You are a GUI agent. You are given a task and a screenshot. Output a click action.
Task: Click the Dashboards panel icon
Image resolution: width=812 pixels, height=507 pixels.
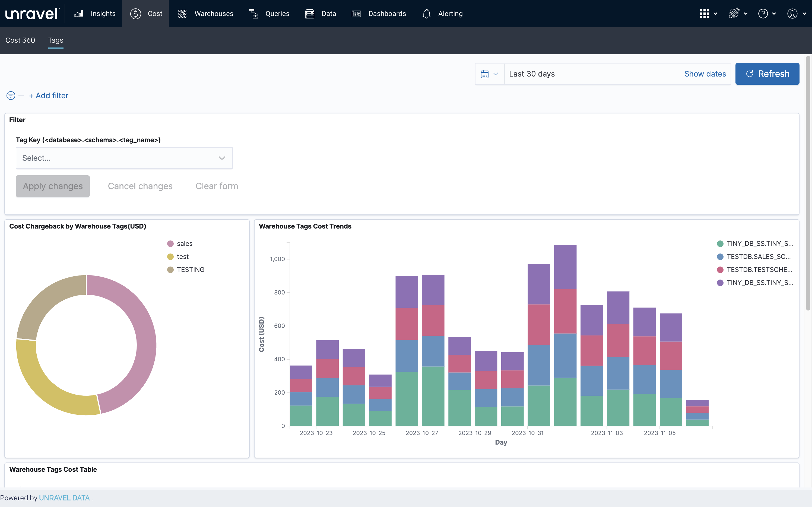pos(356,14)
